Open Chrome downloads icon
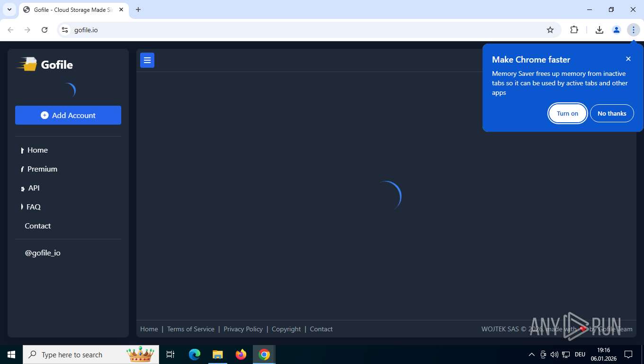The height and width of the screenshot is (364, 644). (x=599, y=30)
